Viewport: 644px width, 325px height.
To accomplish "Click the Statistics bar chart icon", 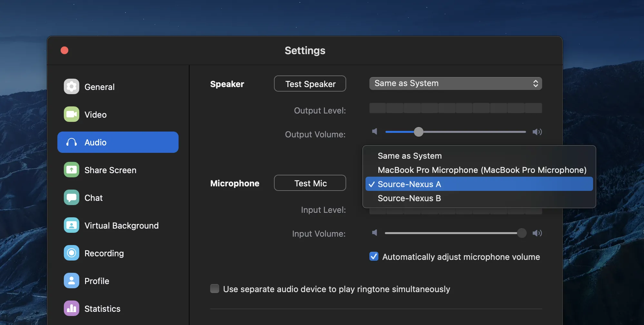I will (72, 308).
